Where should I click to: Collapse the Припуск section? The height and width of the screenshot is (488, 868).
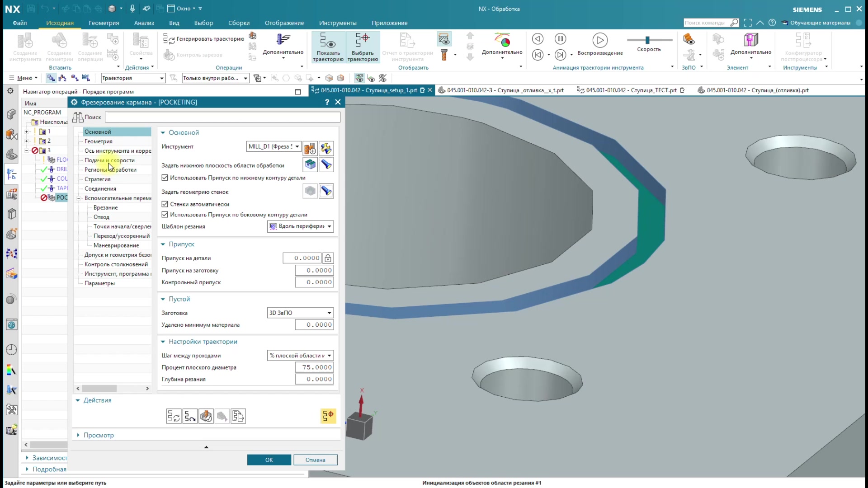163,244
